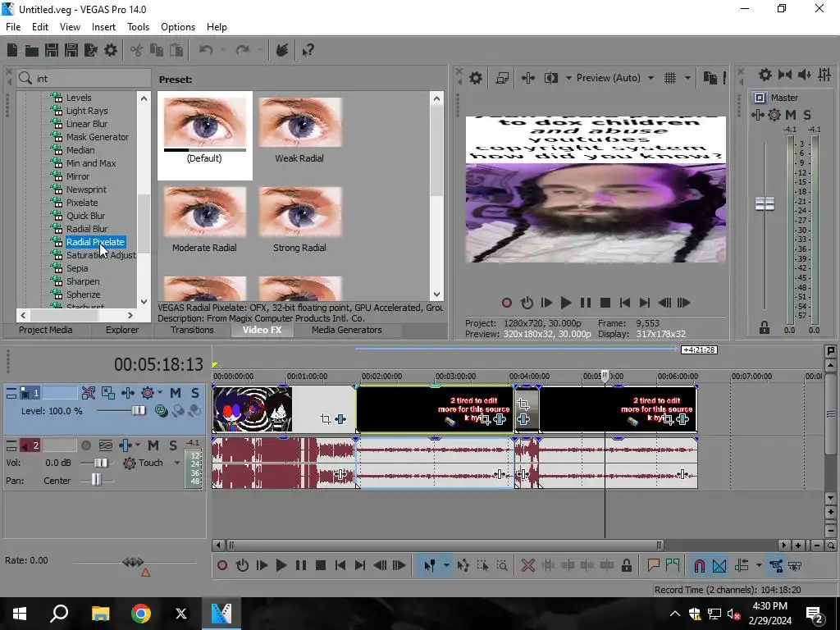This screenshot has width=840, height=630.
Task: Select Pixelate in the effects list
Action: 82,203
